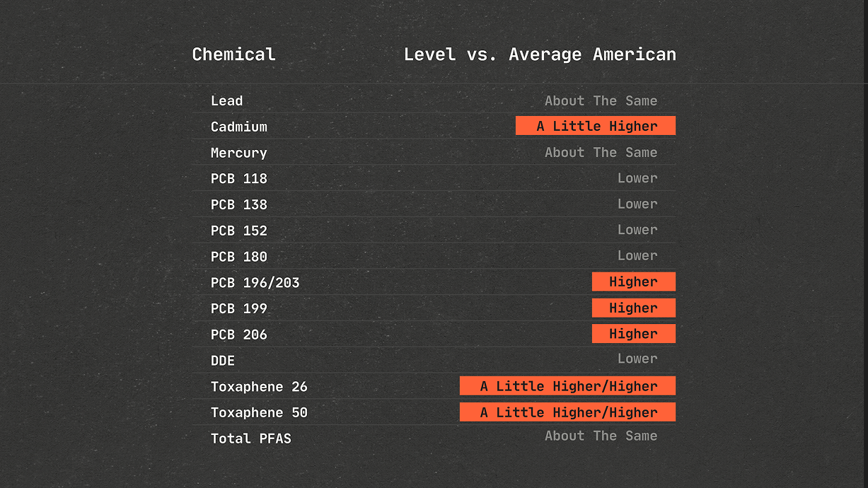Click the Level vs. Average American header

(x=540, y=54)
